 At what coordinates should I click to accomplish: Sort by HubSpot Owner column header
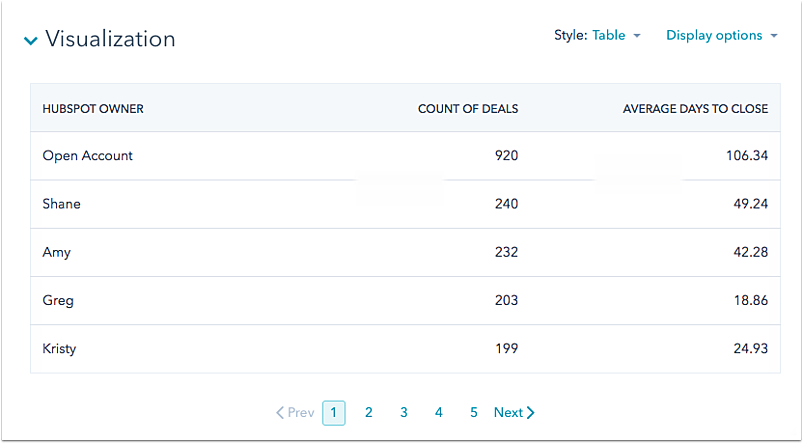93,108
